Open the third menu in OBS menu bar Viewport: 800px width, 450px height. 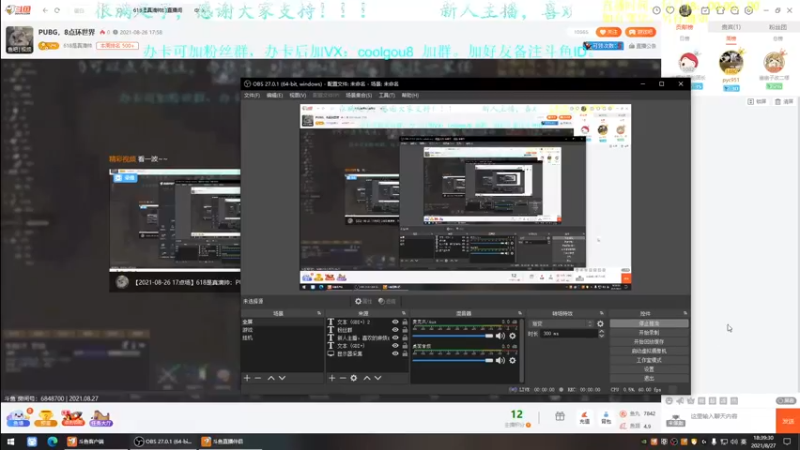[297, 95]
